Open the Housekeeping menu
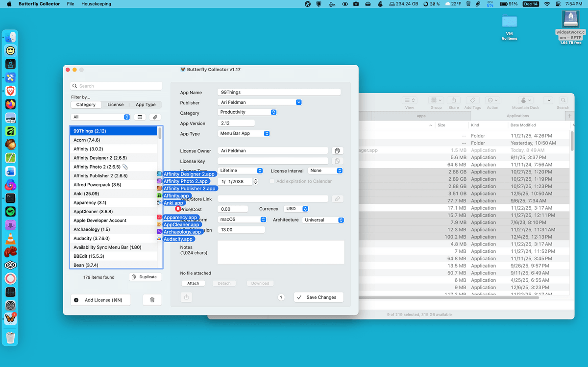The height and width of the screenshot is (367, 588). pos(96,4)
